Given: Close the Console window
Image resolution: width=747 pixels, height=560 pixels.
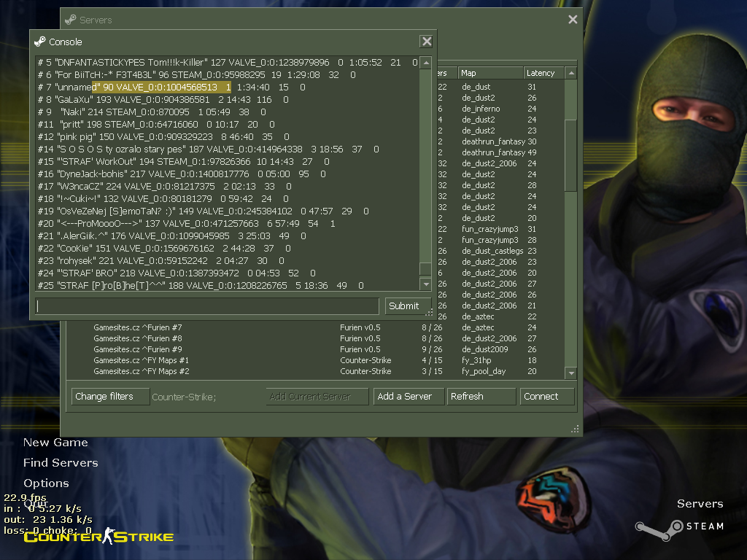Looking at the screenshot, I should 426,42.
